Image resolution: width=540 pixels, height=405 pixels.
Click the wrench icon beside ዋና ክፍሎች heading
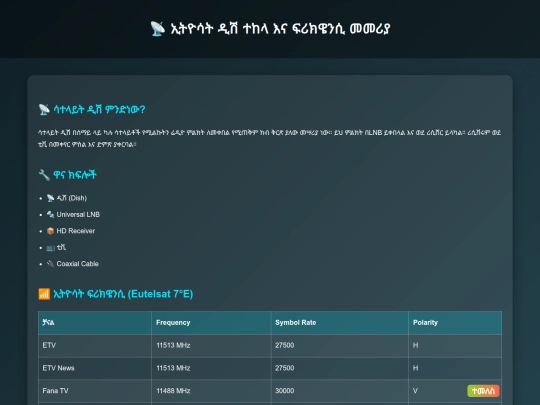[44, 175]
